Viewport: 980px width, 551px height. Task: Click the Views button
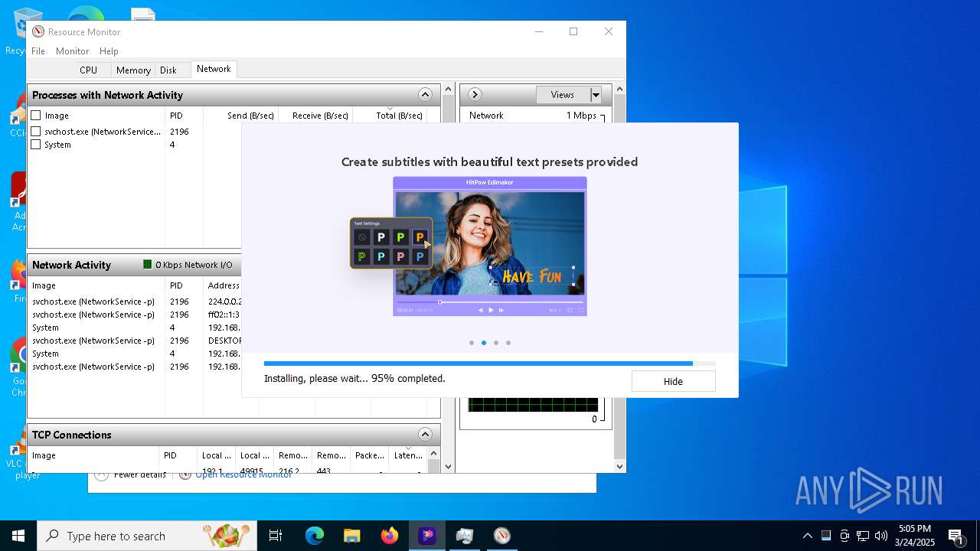(x=563, y=95)
